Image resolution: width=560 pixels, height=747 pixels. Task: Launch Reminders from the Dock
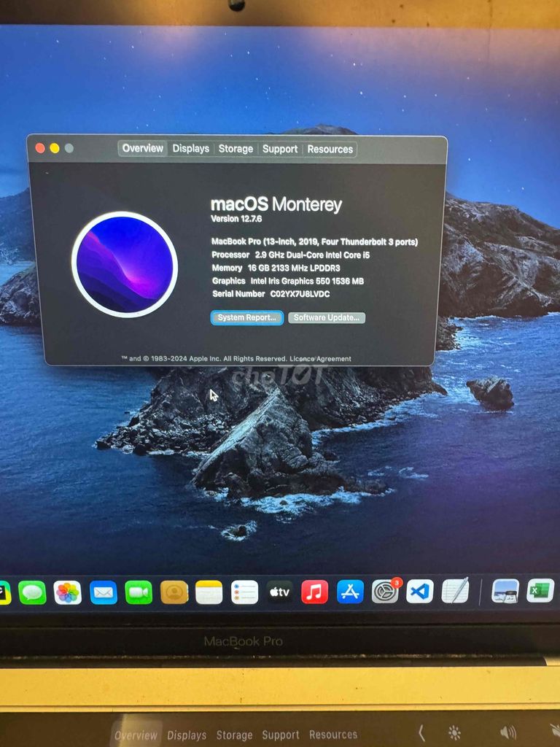click(244, 592)
